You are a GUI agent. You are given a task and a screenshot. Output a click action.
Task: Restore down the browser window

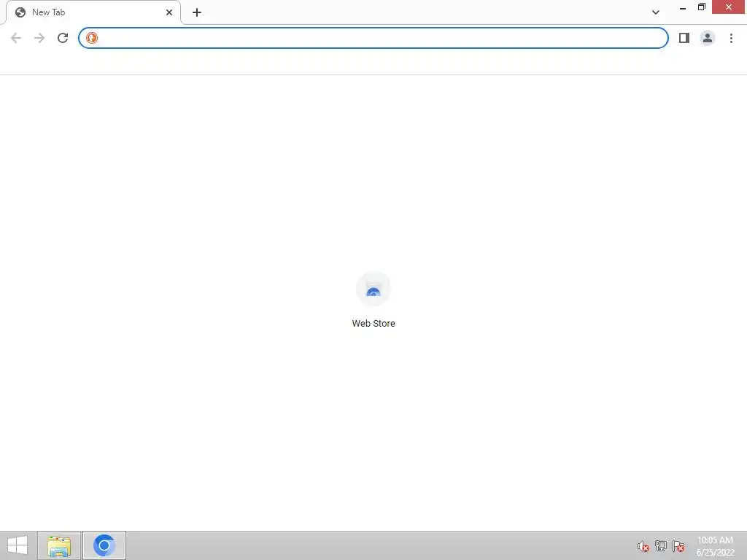(x=701, y=7)
